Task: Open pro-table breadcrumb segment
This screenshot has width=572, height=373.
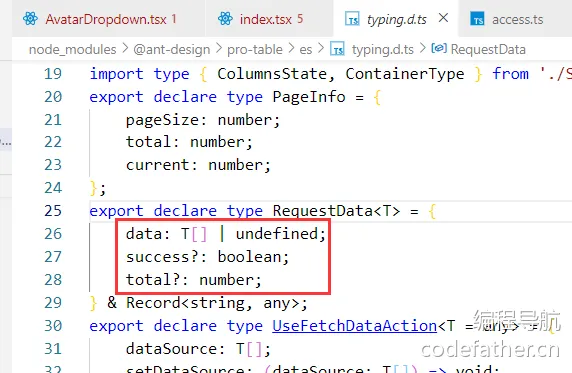Action: (x=255, y=49)
